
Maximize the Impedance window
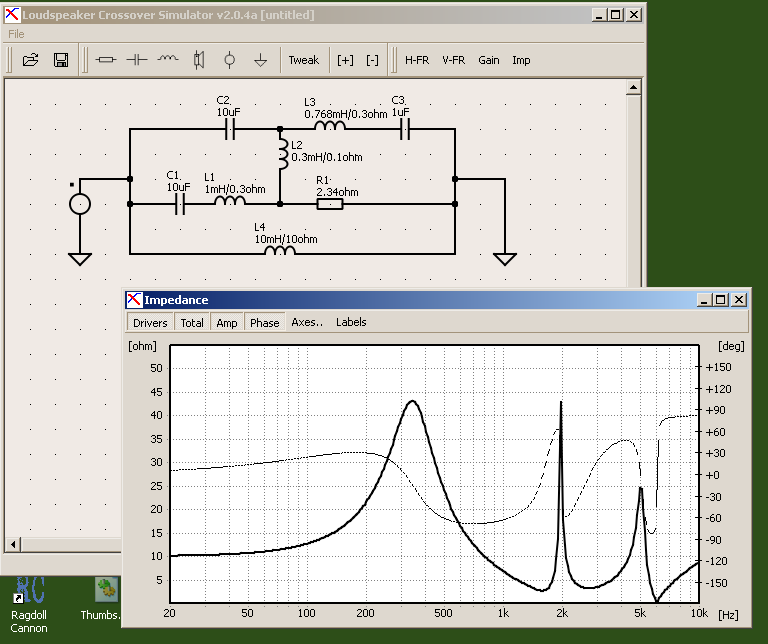pyautogui.click(x=721, y=300)
